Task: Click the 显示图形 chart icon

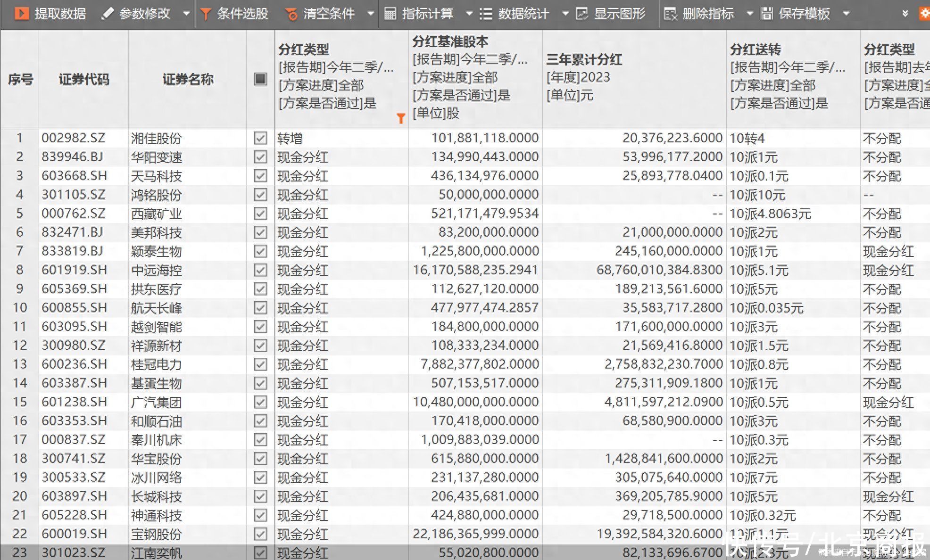Action: [x=581, y=14]
